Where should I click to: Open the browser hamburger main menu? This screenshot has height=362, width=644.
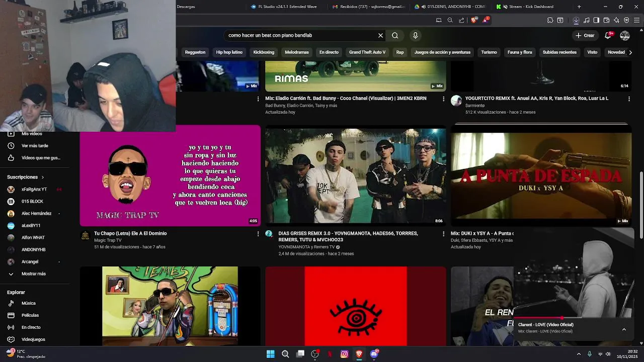[637, 20]
